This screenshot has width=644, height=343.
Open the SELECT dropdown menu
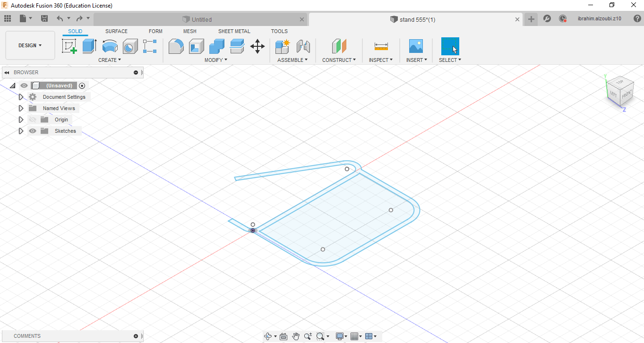click(x=450, y=60)
